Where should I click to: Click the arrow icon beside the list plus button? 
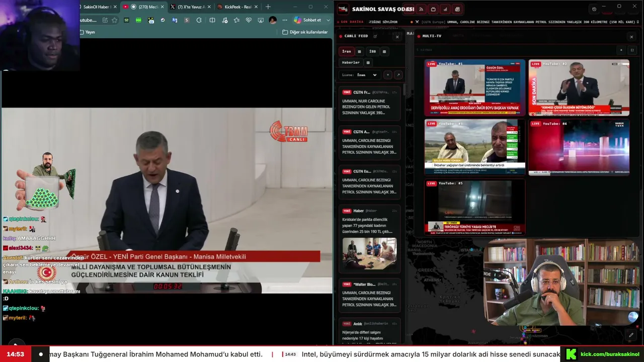tap(398, 75)
